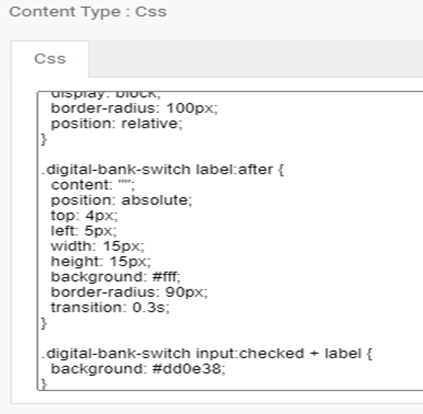
Task: Click the partially hidden 'display: block;' line
Action: (106, 95)
